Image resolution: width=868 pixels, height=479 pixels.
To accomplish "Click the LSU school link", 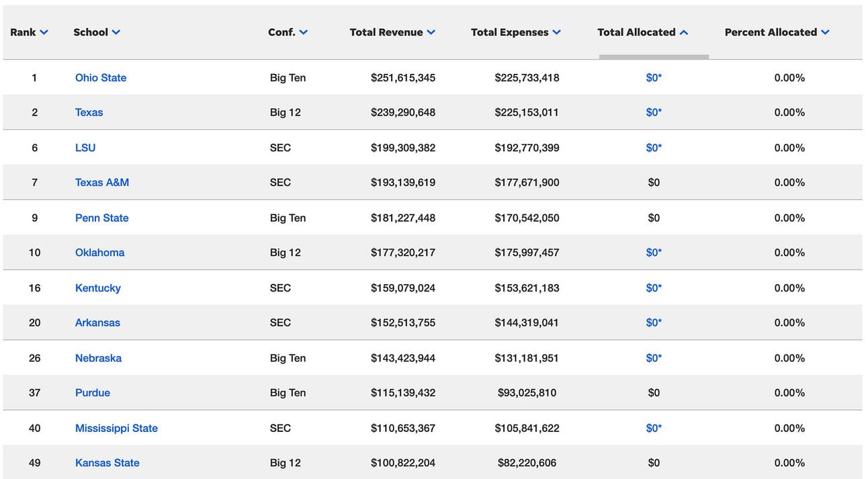I will point(85,148).
